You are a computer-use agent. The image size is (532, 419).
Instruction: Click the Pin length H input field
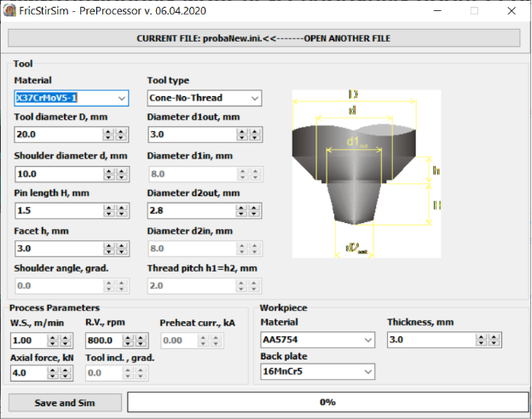(58, 210)
